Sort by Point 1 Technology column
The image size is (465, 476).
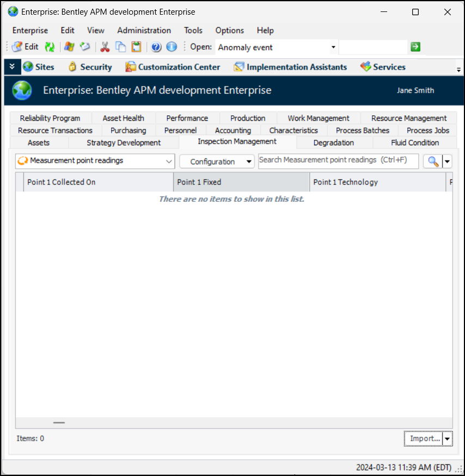(x=377, y=182)
